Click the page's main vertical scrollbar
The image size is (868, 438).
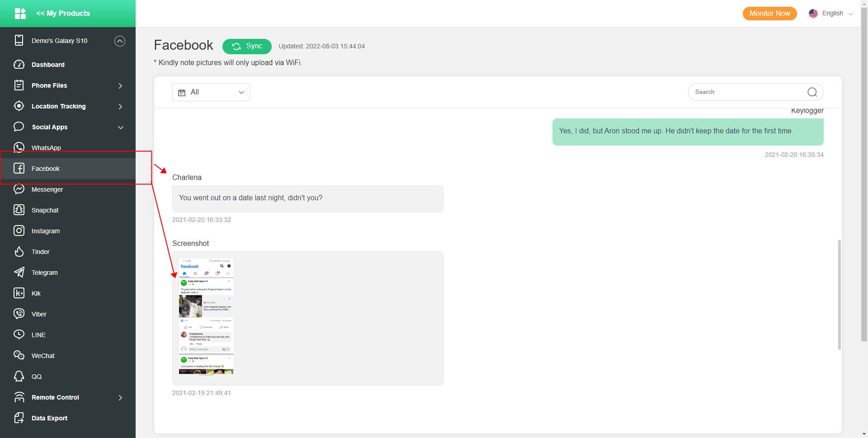point(864,174)
